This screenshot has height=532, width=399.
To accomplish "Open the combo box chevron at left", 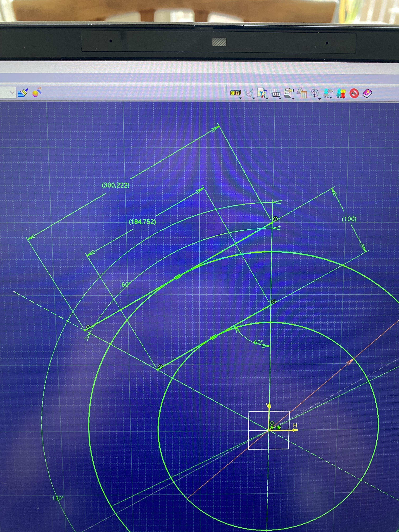I will pos(12,92).
